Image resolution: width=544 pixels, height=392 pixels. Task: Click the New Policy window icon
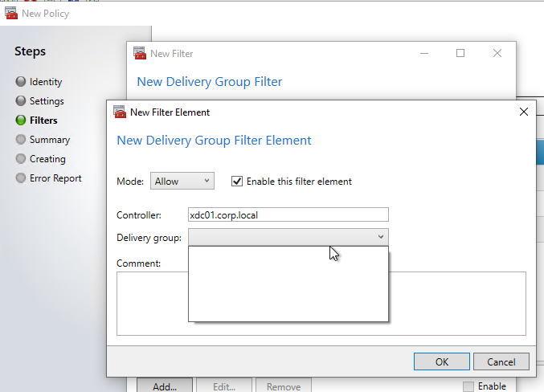tap(11, 13)
